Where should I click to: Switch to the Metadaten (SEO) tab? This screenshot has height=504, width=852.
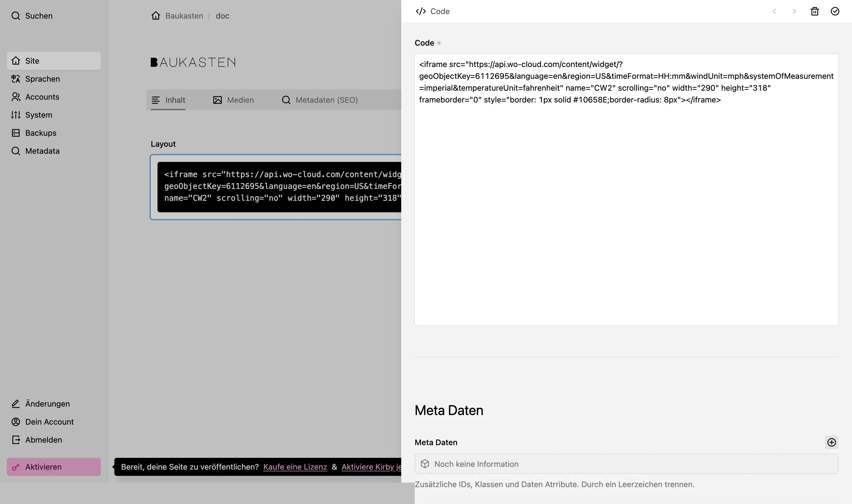320,100
